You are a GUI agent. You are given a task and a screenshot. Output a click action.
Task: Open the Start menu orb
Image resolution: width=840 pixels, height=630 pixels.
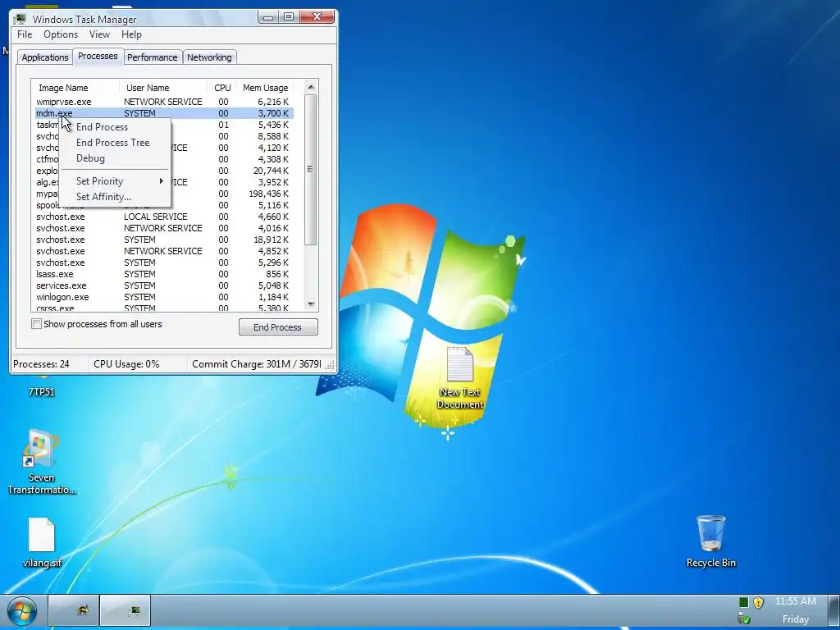click(22, 610)
